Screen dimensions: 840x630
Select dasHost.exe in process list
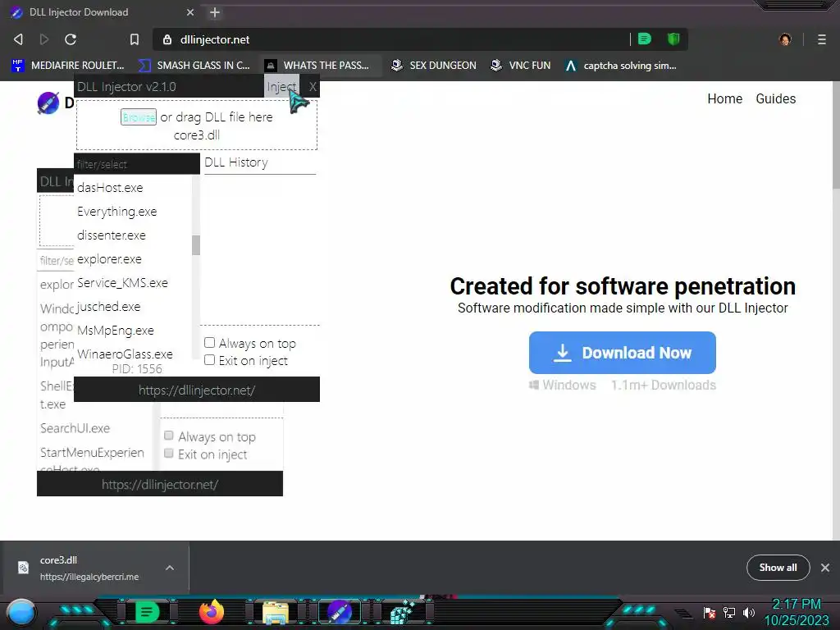coord(111,188)
